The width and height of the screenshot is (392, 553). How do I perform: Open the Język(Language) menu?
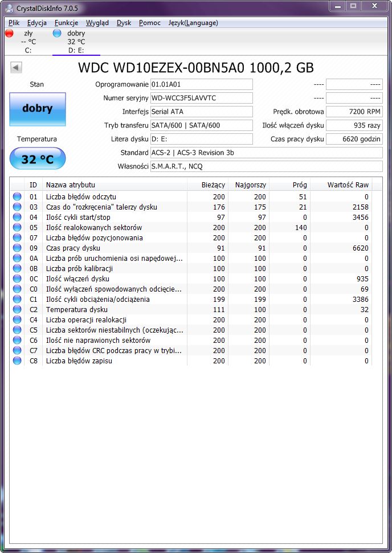click(x=193, y=23)
